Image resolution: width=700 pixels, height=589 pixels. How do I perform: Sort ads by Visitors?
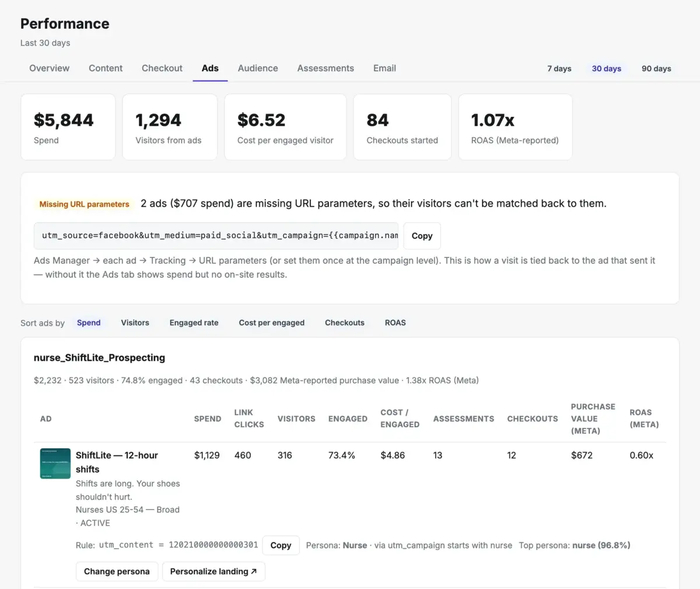point(135,323)
